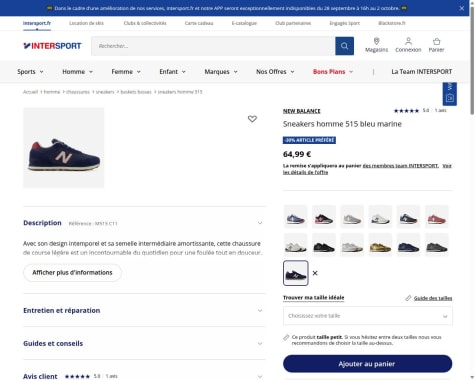Viewport: 475px width, 380px height.
Task: Select the first blue sneaker color variant
Action: pyautogui.click(x=296, y=217)
